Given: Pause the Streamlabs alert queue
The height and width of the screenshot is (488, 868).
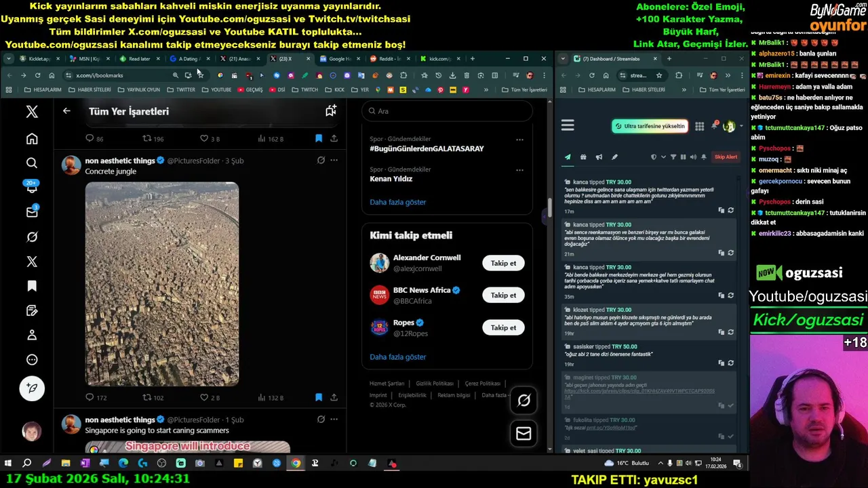Looking at the screenshot, I should [x=683, y=157].
